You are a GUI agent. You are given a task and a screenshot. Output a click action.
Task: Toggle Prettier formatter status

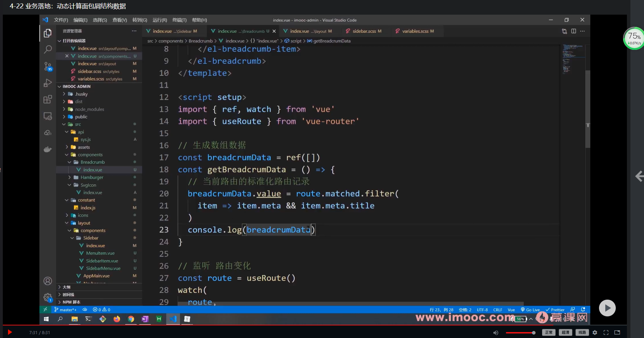[555, 309]
